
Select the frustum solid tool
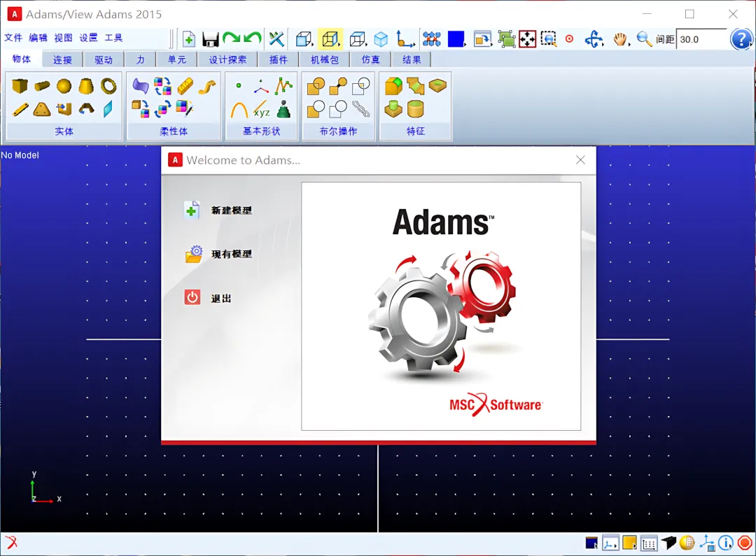(x=86, y=86)
